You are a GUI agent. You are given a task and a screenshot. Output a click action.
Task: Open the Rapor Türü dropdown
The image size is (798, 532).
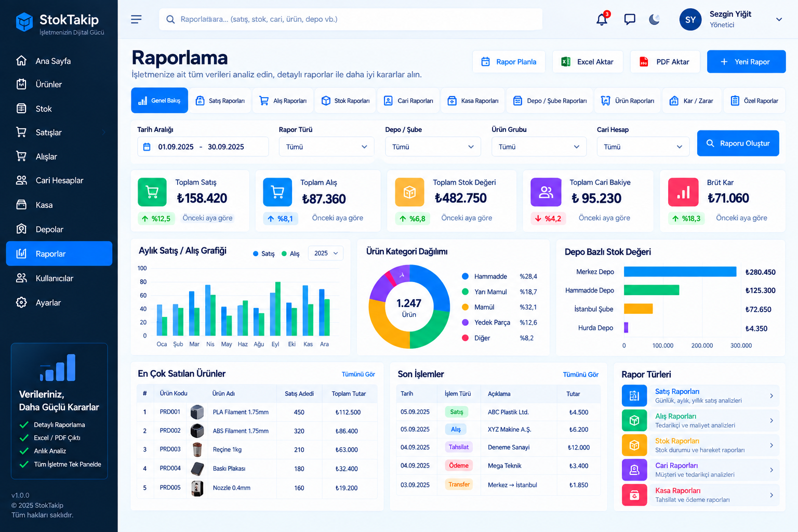(x=327, y=147)
